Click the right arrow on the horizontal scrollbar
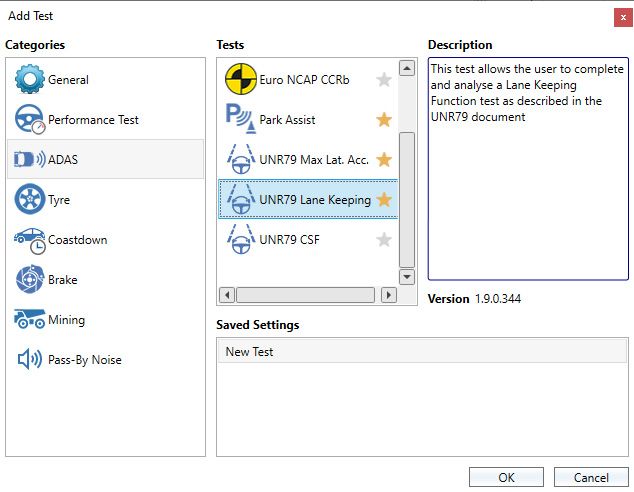The height and width of the screenshot is (492, 634). (x=389, y=295)
